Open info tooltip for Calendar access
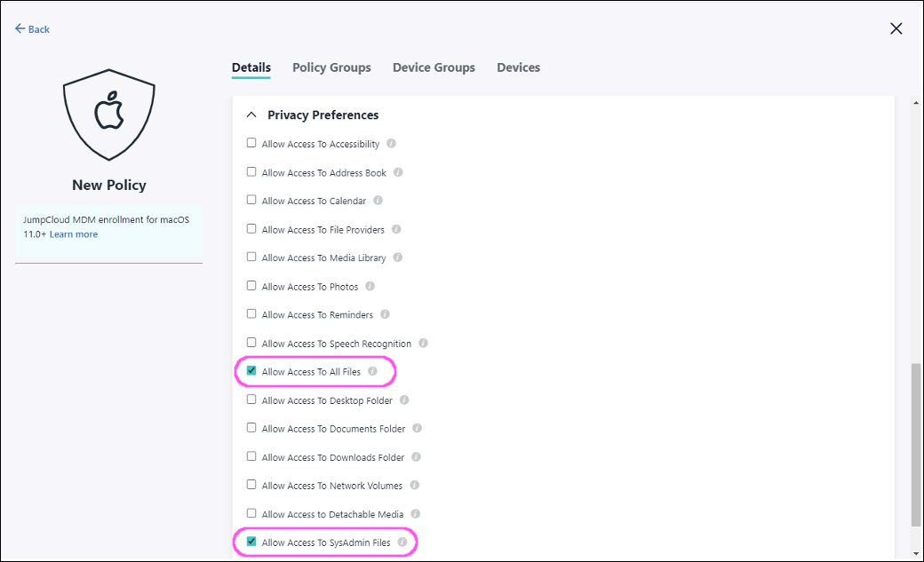The height and width of the screenshot is (562, 924). [378, 201]
